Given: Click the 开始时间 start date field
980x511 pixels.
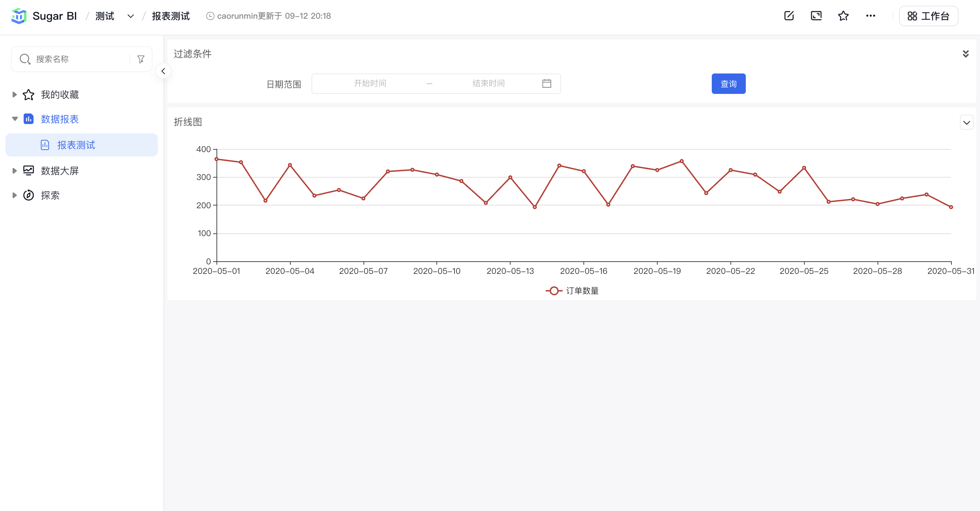Looking at the screenshot, I should coord(370,83).
